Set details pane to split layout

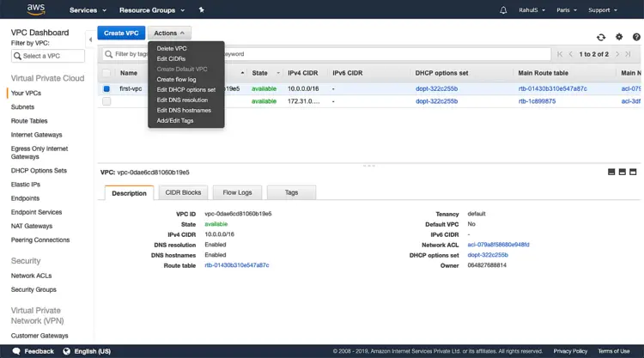(x=623, y=172)
